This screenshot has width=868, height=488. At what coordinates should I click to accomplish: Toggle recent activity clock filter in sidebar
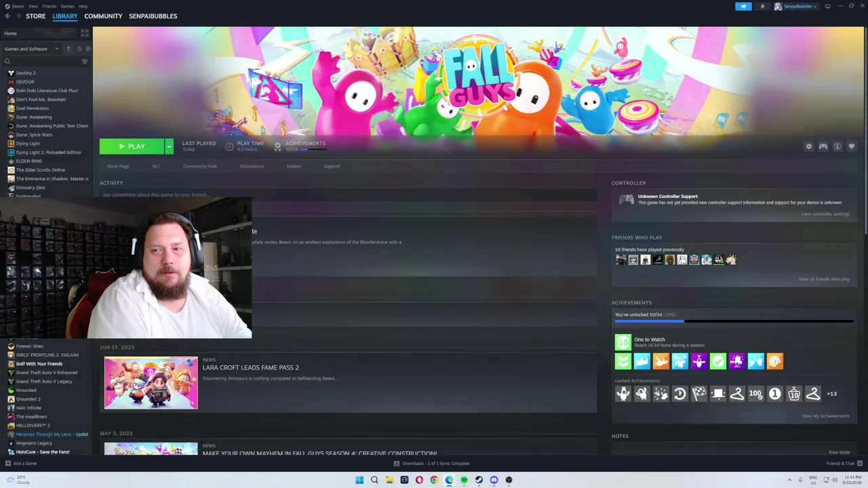pos(79,49)
